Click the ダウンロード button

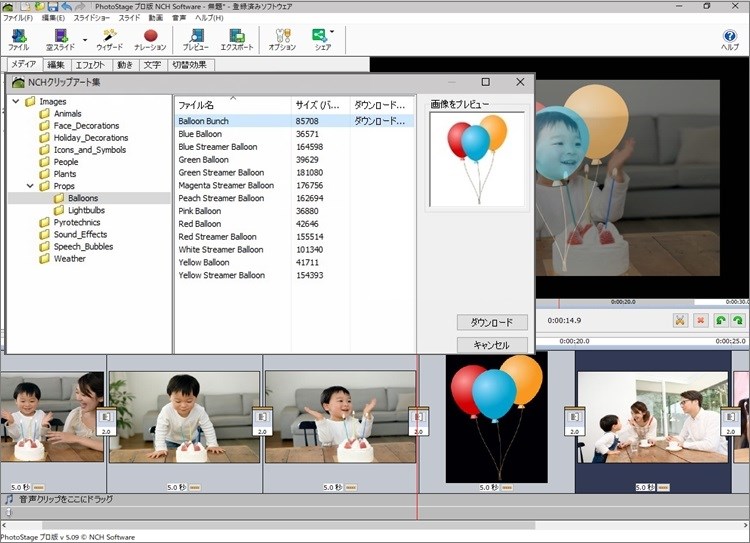492,322
